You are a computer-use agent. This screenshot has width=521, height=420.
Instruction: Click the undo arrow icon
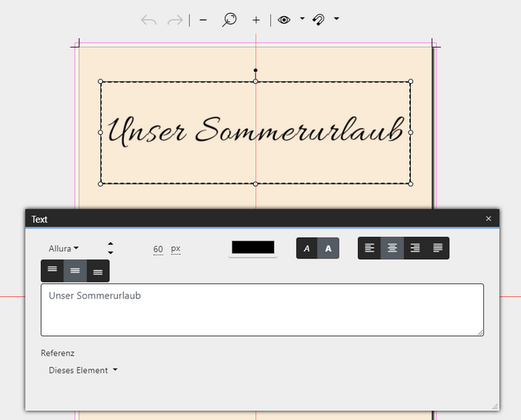point(149,20)
